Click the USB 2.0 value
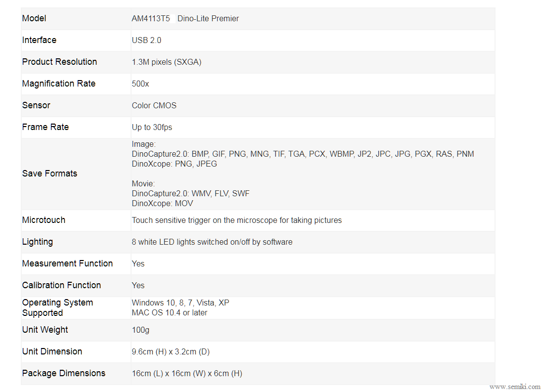Viewport: 542px width, 392px height. tap(146, 41)
